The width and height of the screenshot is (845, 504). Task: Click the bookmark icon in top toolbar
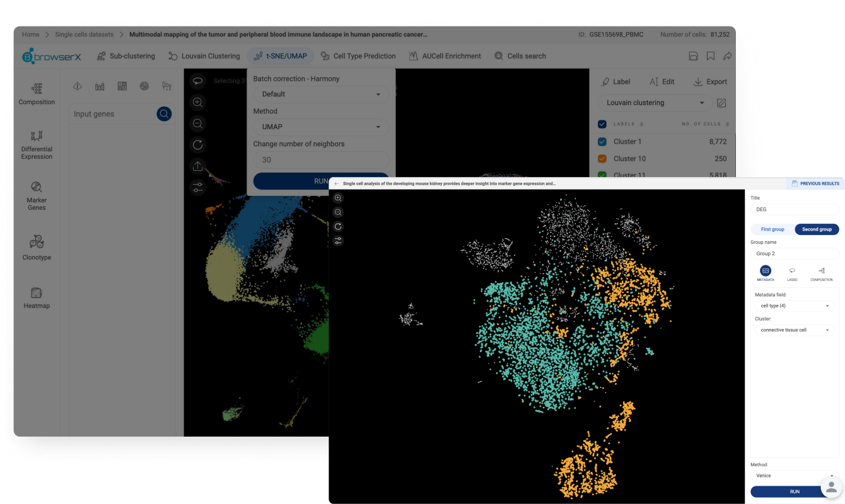(x=710, y=56)
